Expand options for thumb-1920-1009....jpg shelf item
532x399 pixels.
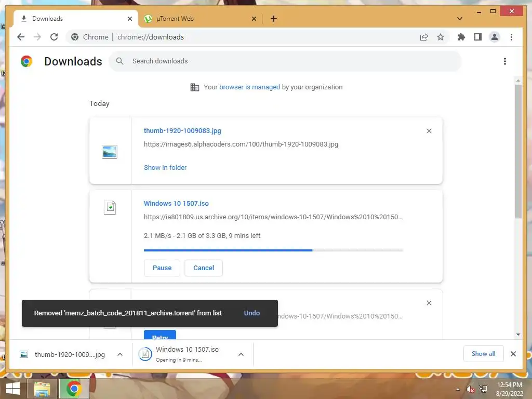click(120, 354)
